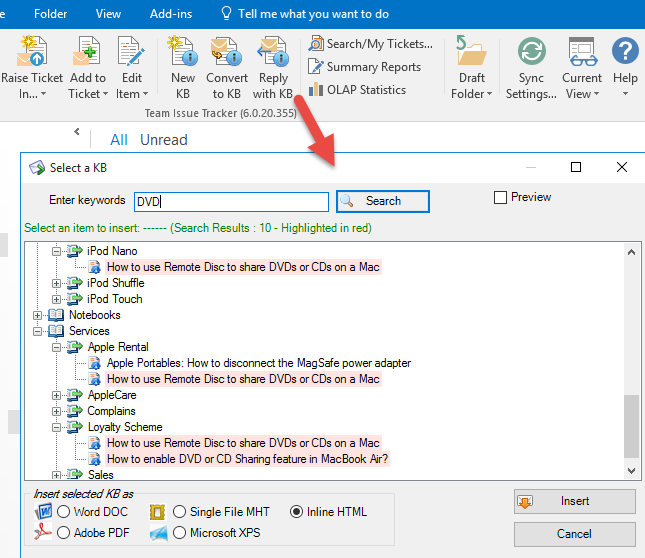Open OLAP Statistics
Viewport: 645px width, 558px height.
[x=357, y=90]
